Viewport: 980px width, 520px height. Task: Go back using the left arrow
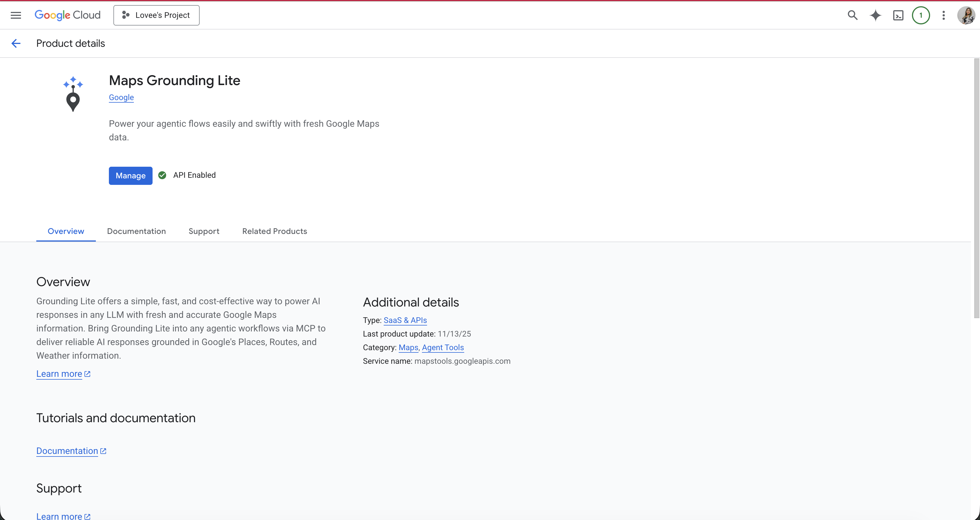tap(16, 43)
